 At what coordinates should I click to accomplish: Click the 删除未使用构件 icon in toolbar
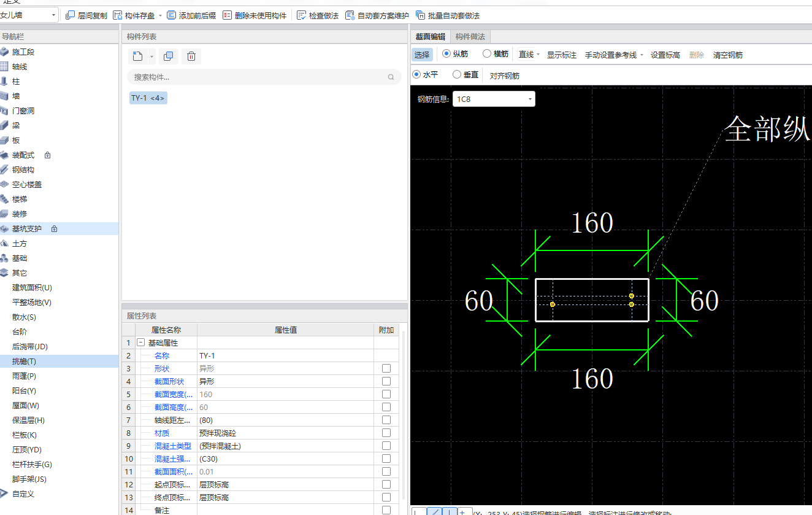[x=227, y=15]
